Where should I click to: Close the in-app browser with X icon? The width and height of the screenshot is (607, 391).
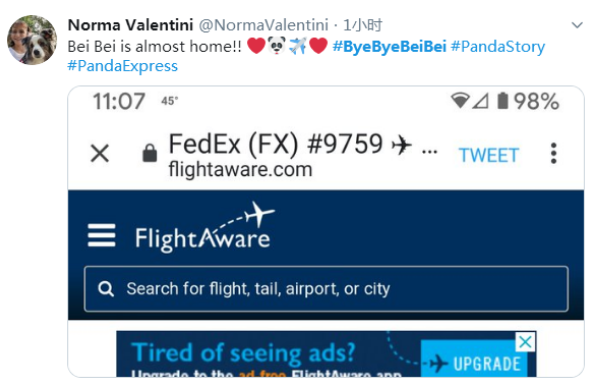[x=100, y=153]
